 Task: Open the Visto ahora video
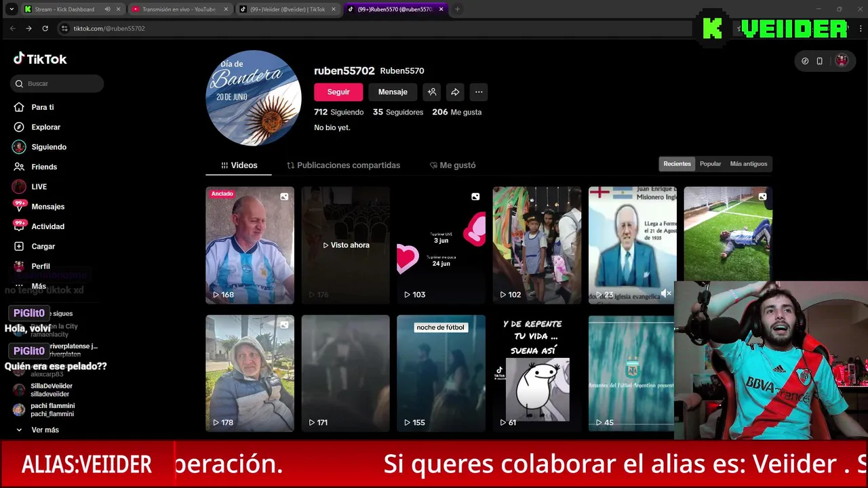pos(346,245)
